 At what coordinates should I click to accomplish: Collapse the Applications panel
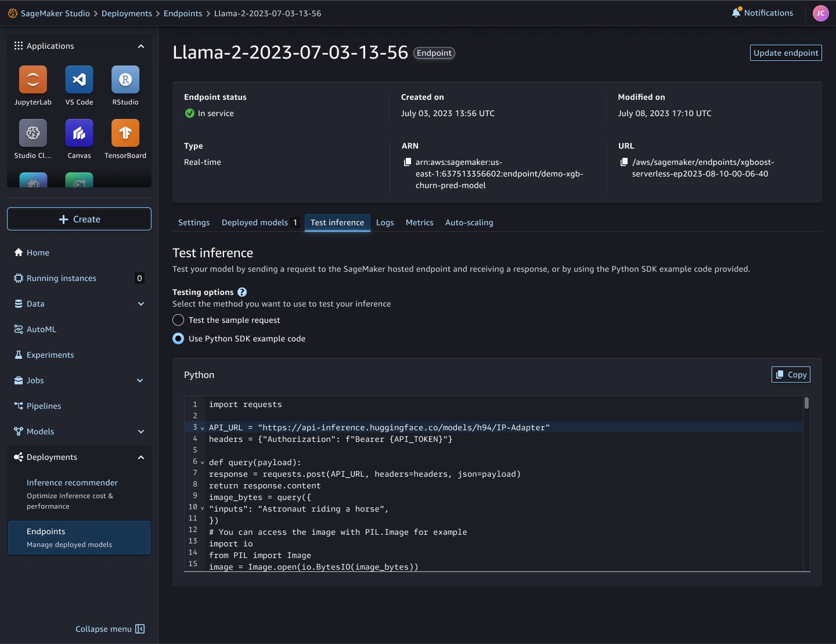(140, 46)
